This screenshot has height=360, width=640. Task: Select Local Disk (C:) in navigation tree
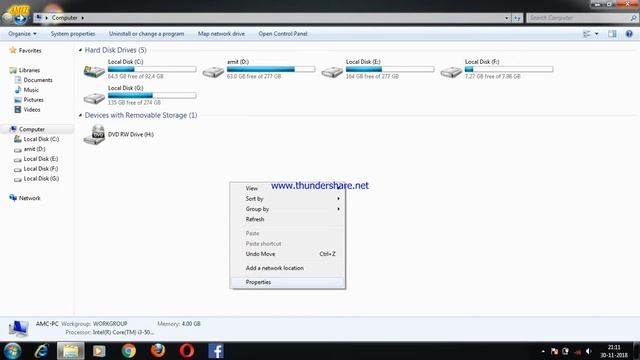(41, 139)
